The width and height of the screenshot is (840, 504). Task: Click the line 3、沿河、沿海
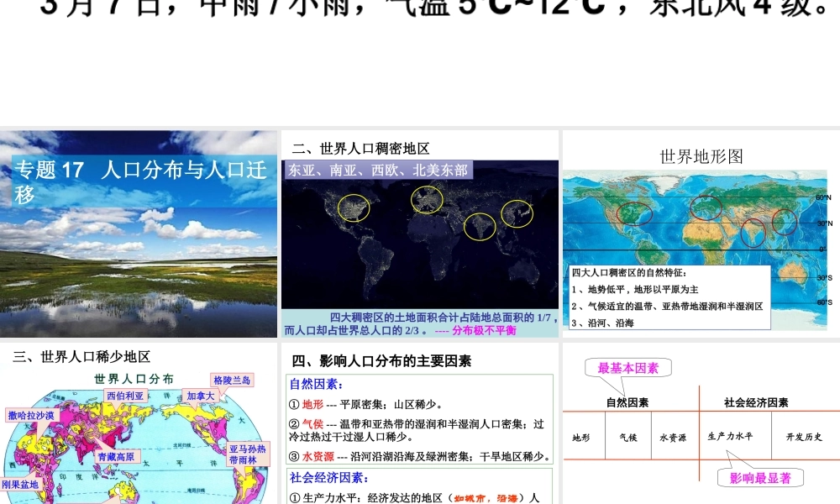click(602, 323)
